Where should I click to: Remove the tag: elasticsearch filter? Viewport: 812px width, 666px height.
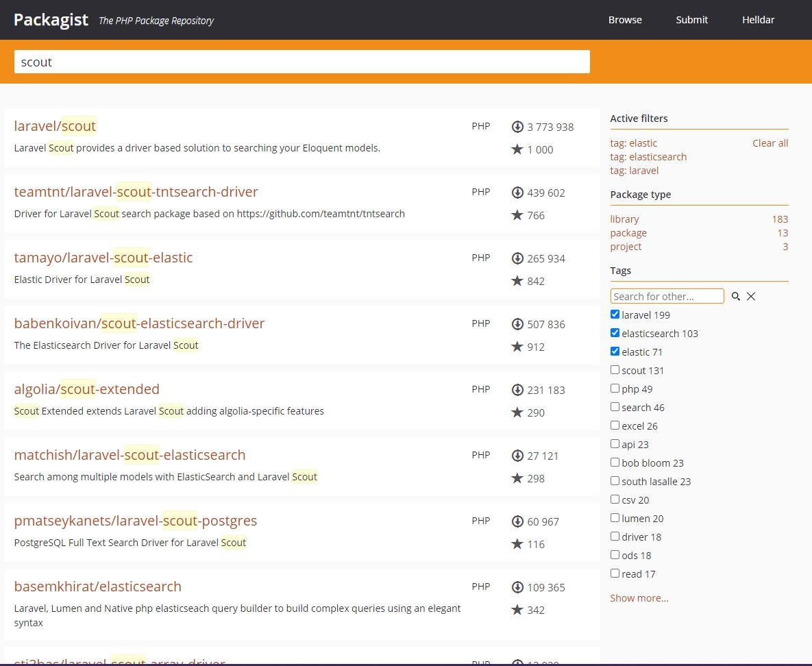648,157
